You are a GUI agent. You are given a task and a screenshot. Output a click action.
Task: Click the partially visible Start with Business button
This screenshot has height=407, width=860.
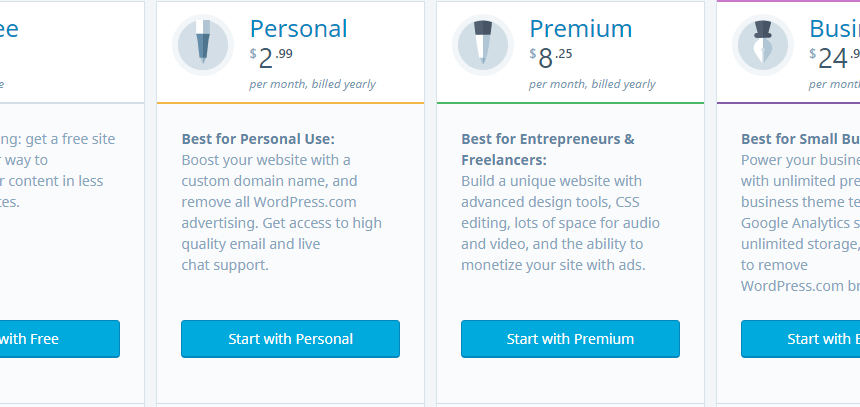tap(801, 339)
